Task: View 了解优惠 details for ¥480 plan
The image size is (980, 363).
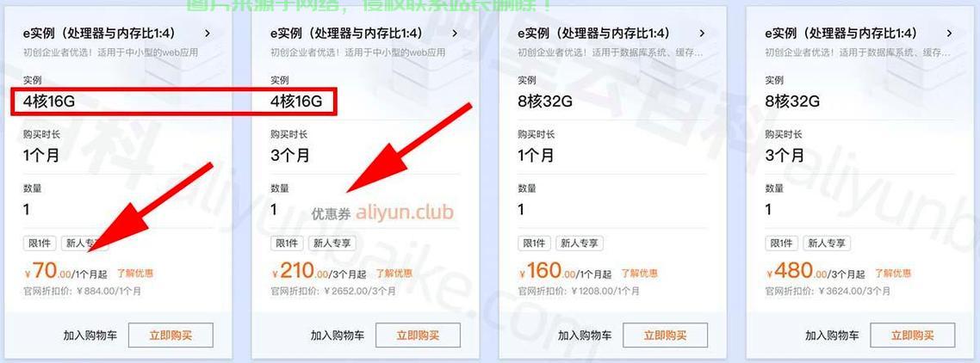Action: coord(892,273)
